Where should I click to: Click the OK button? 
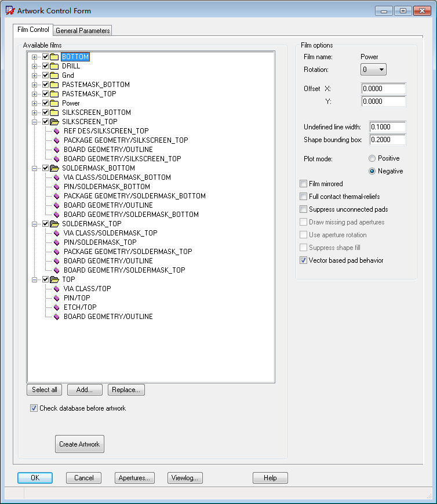(x=35, y=478)
